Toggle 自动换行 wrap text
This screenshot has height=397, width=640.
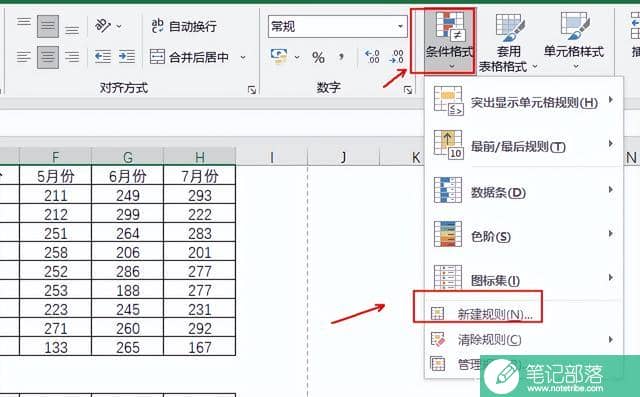(x=184, y=26)
